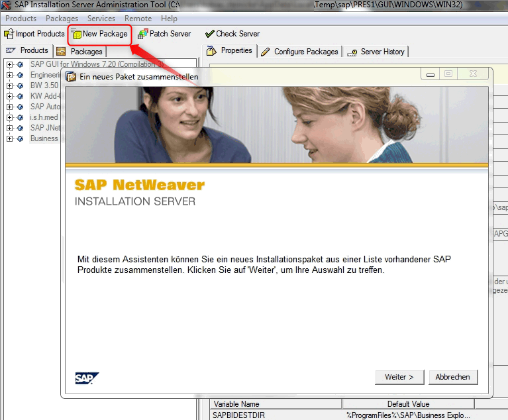This screenshot has width=508, height=420.
Task: Select SAP GUI for Windows 7.20 item
Action: (97, 64)
